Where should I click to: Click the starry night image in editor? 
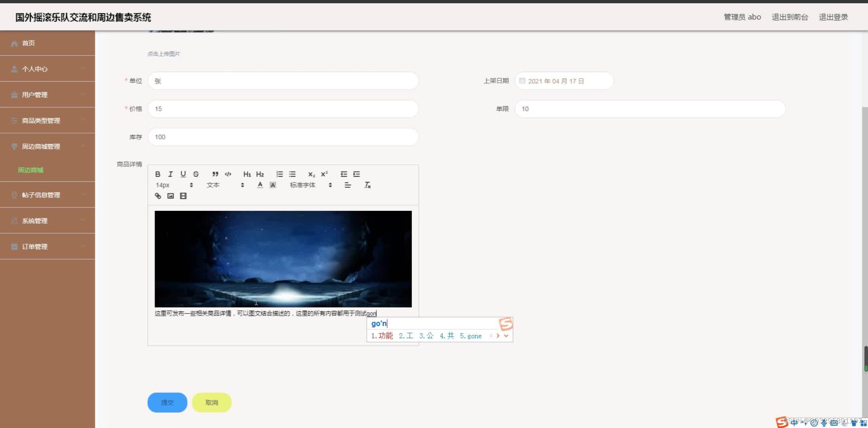click(x=283, y=259)
